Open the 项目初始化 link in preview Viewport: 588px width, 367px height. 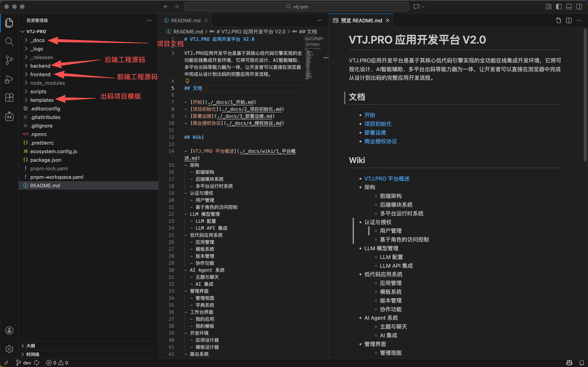coord(378,124)
